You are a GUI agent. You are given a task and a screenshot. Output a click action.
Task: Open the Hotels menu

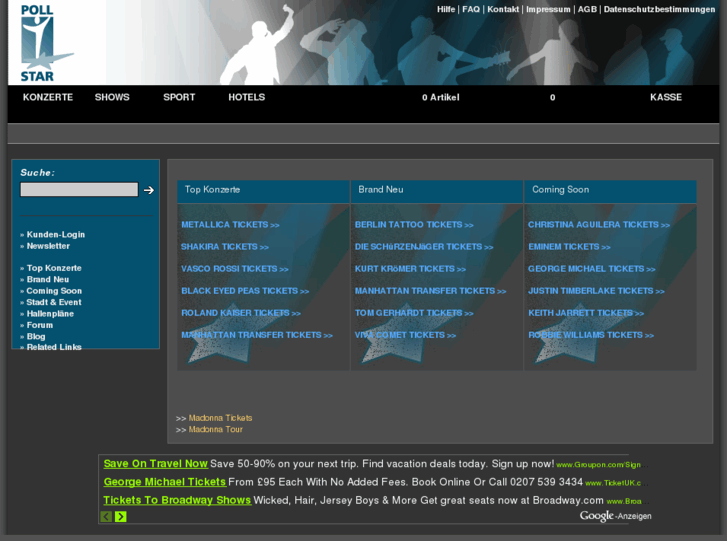(247, 97)
